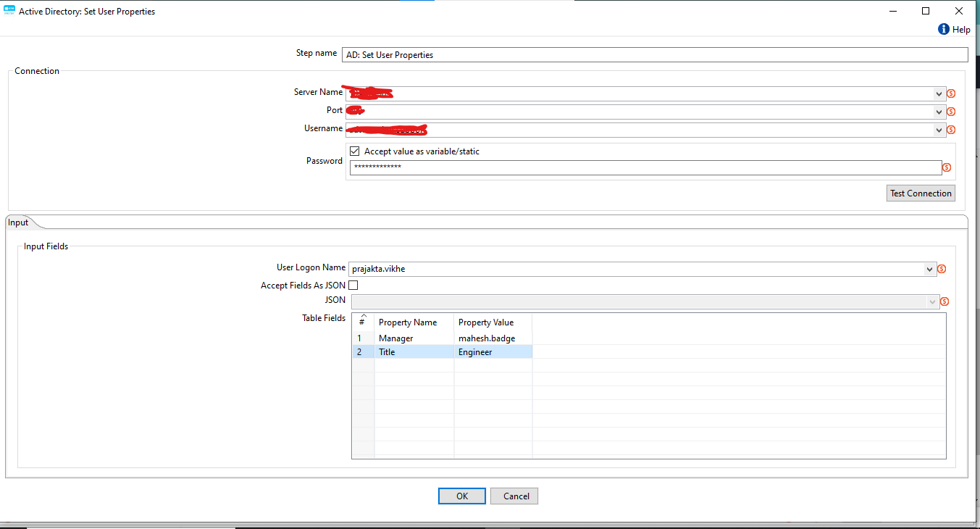The width and height of the screenshot is (980, 529).
Task: Click the variable icon beside Port
Action: pos(951,112)
